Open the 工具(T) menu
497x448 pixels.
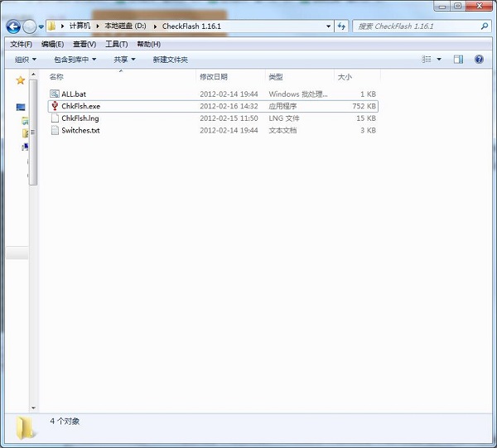point(116,44)
